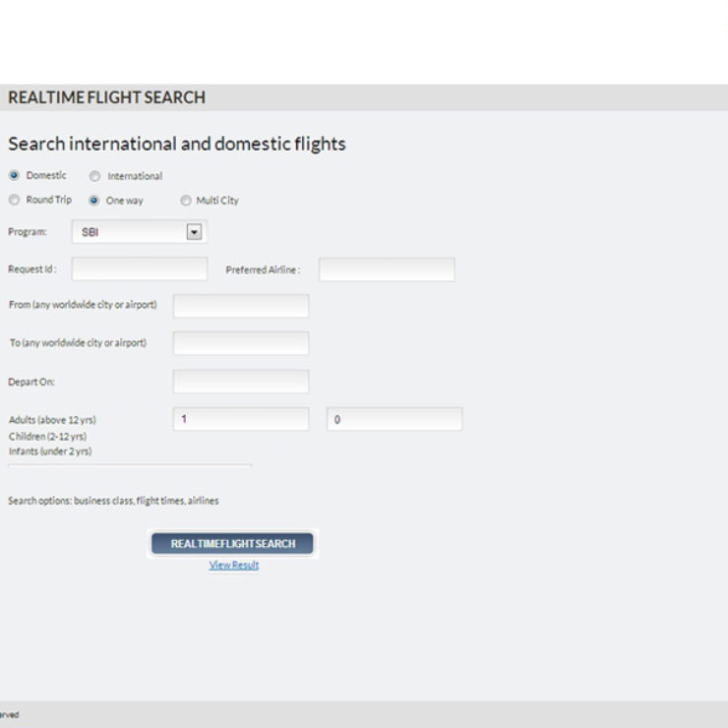Open the View Result link
The height and width of the screenshot is (728, 728).
click(233, 566)
